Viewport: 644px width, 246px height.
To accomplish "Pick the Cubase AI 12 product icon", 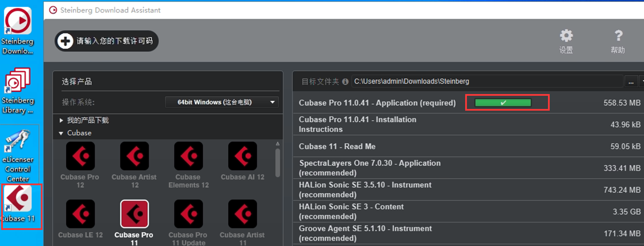I will pos(242,156).
